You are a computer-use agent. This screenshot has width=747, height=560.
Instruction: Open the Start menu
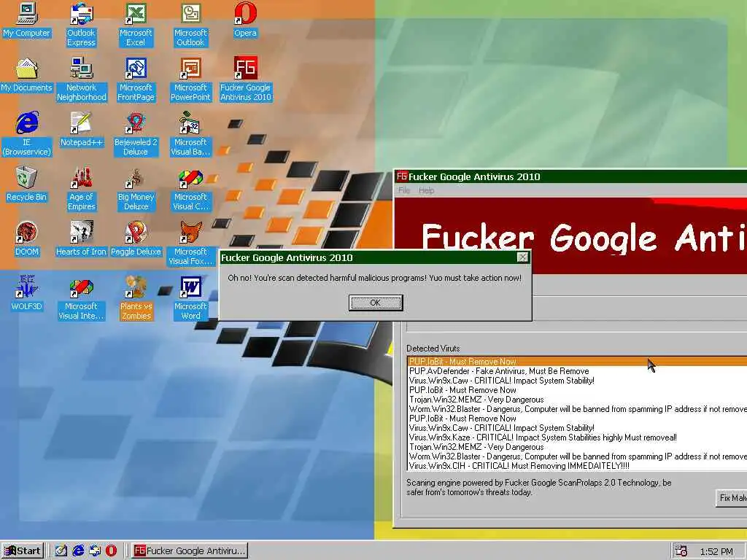tap(23, 551)
